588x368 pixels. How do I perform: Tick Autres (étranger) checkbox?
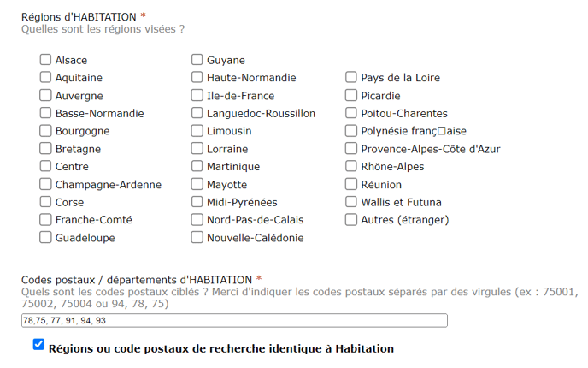click(351, 220)
